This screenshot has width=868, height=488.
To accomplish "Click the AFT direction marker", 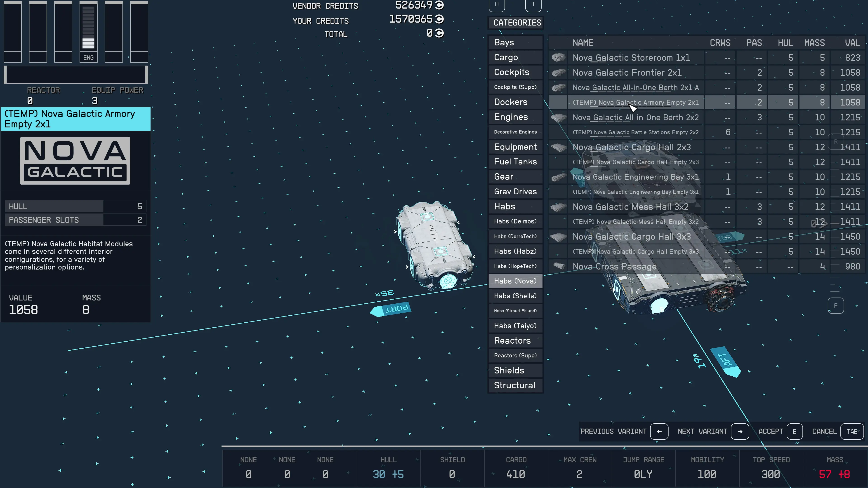I will [x=725, y=362].
